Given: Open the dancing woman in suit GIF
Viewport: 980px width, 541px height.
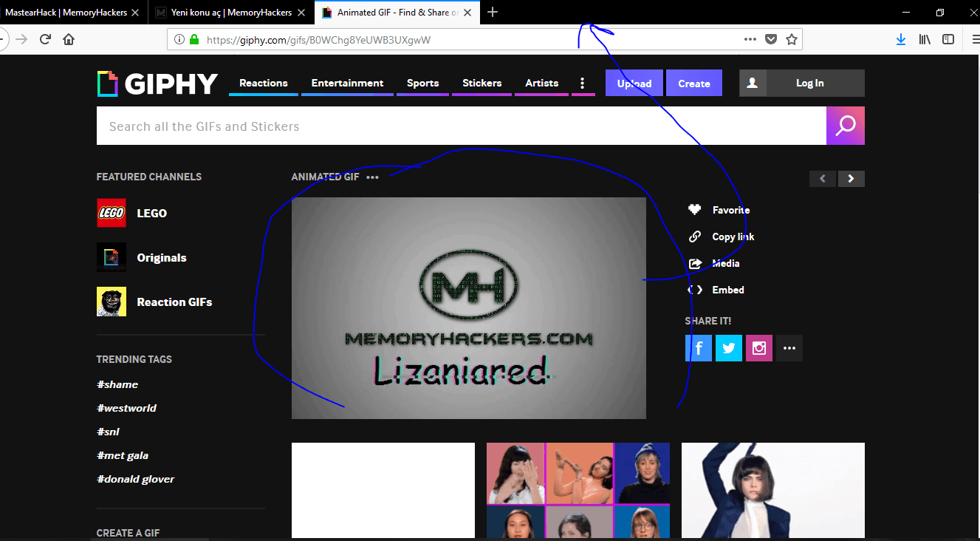Looking at the screenshot, I should tap(773, 490).
